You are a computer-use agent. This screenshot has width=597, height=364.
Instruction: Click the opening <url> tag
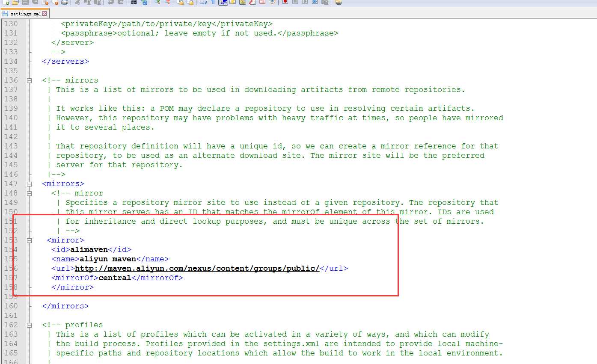tap(63, 268)
